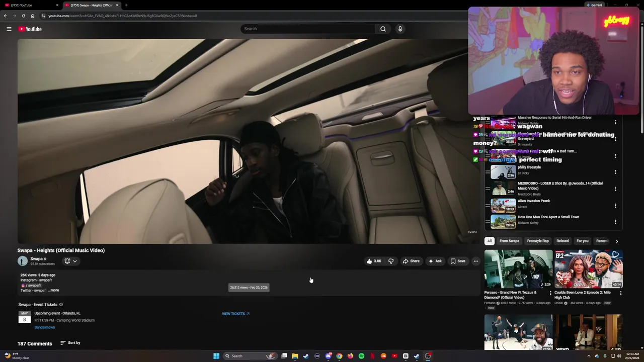Image resolution: width=644 pixels, height=362 pixels.
Task: Select the Related chip
Action: 562,241
